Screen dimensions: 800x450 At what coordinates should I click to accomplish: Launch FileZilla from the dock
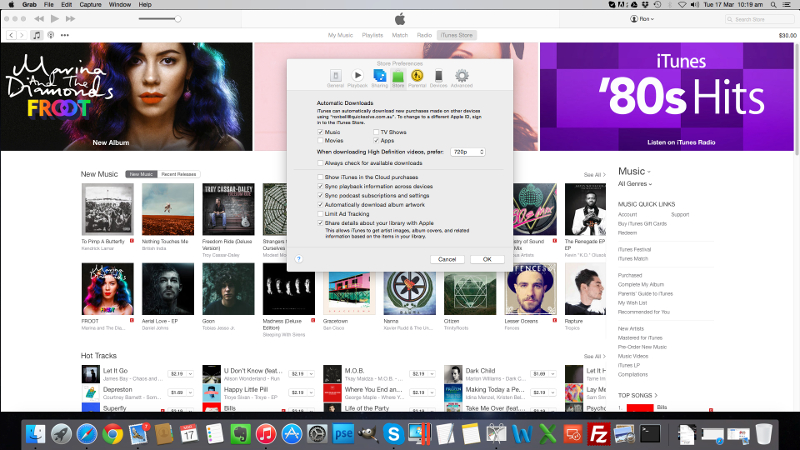coord(598,434)
